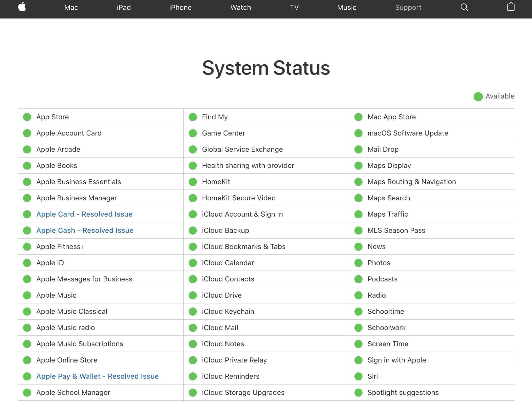Select the Apple Music Subscriptions entry
The height and width of the screenshot is (402, 532).
80,344
